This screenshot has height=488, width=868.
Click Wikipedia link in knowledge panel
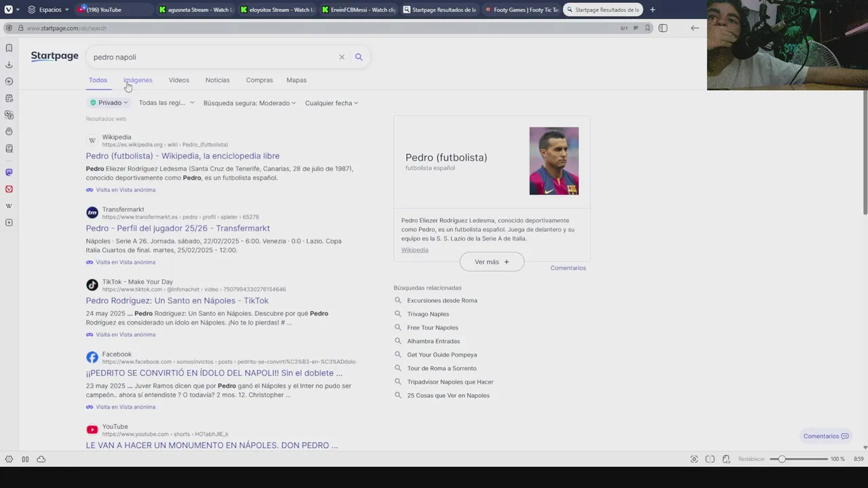tap(414, 250)
